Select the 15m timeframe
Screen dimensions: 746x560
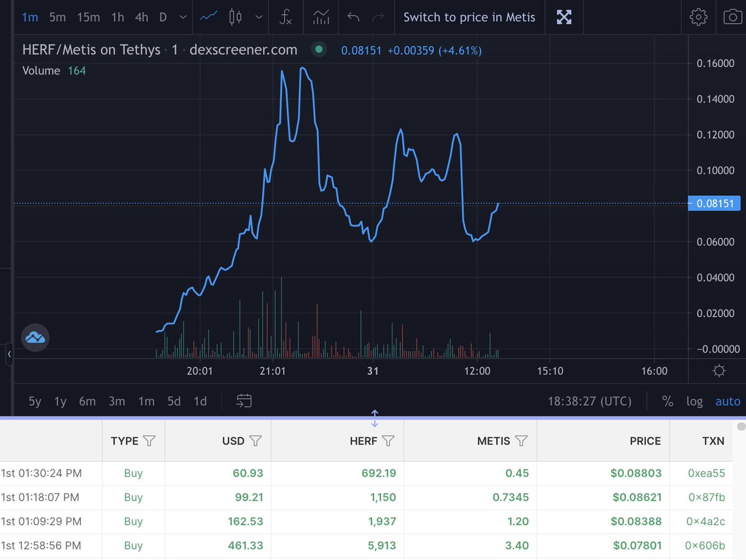pyautogui.click(x=88, y=17)
